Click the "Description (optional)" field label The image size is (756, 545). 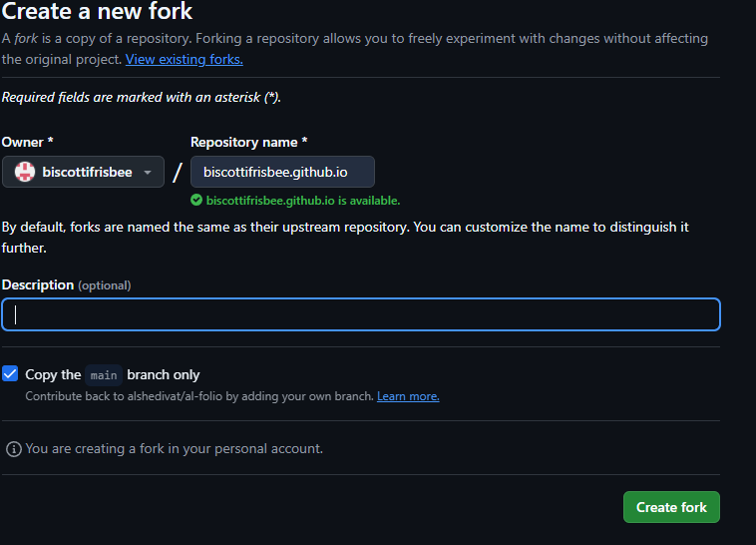click(66, 285)
